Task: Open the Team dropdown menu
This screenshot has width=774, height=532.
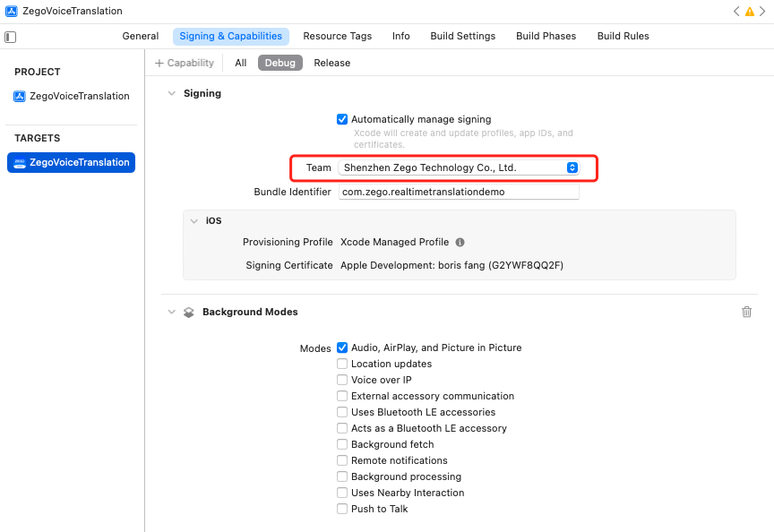Action: pos(459,167)
